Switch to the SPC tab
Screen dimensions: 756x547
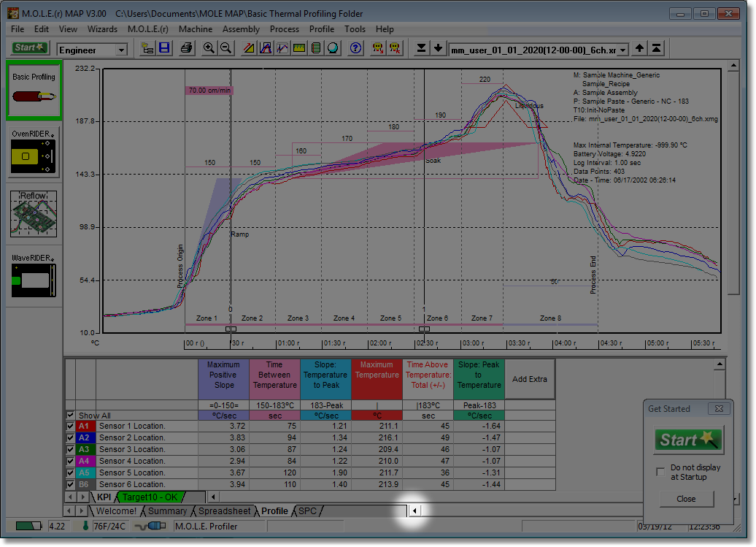click(308, 510)
